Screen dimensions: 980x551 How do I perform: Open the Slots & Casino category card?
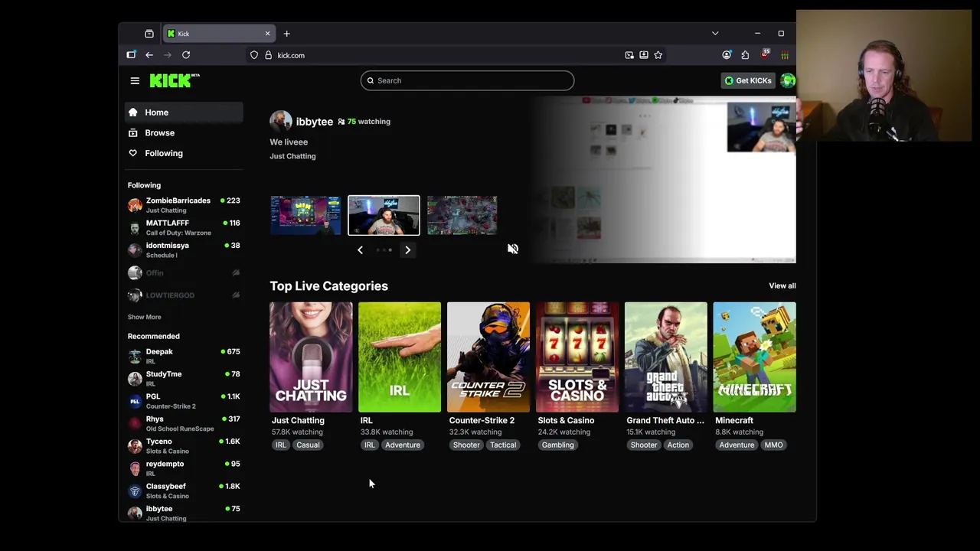pyautogui.click(x=577, y=357)
